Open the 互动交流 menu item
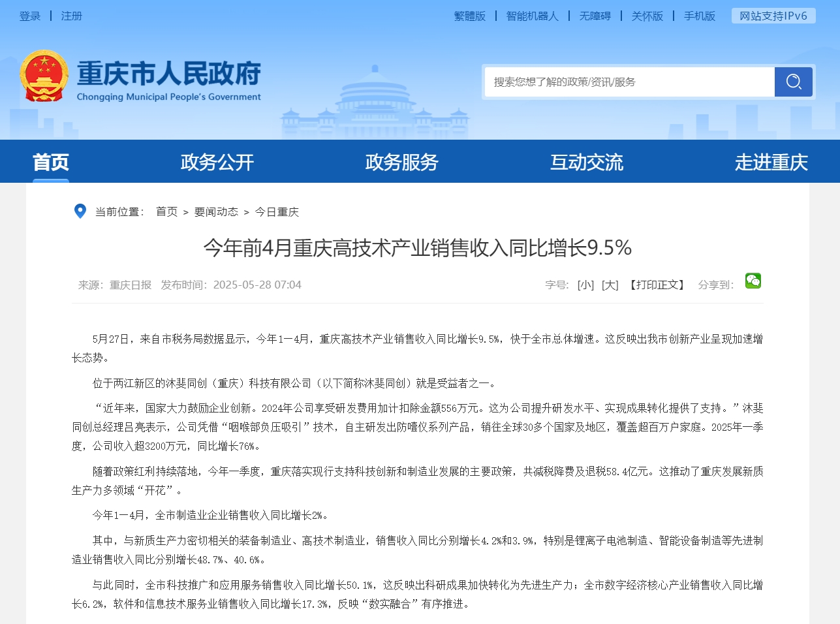This screenshot has width=840, height=624. 586,162
